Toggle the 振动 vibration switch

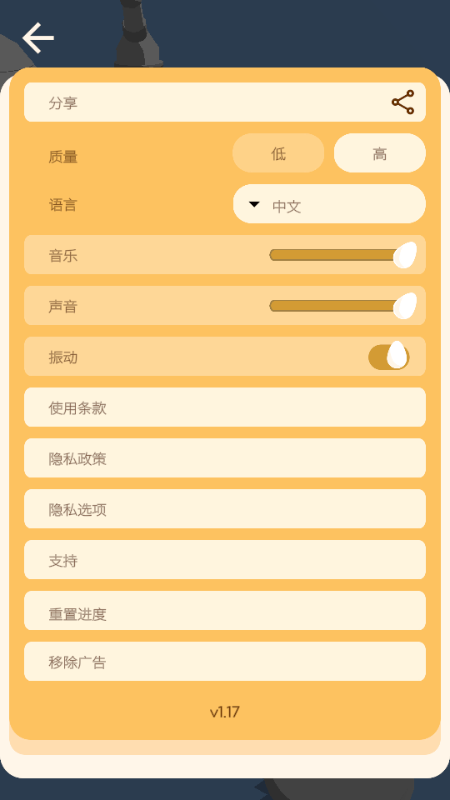(389, 356)
